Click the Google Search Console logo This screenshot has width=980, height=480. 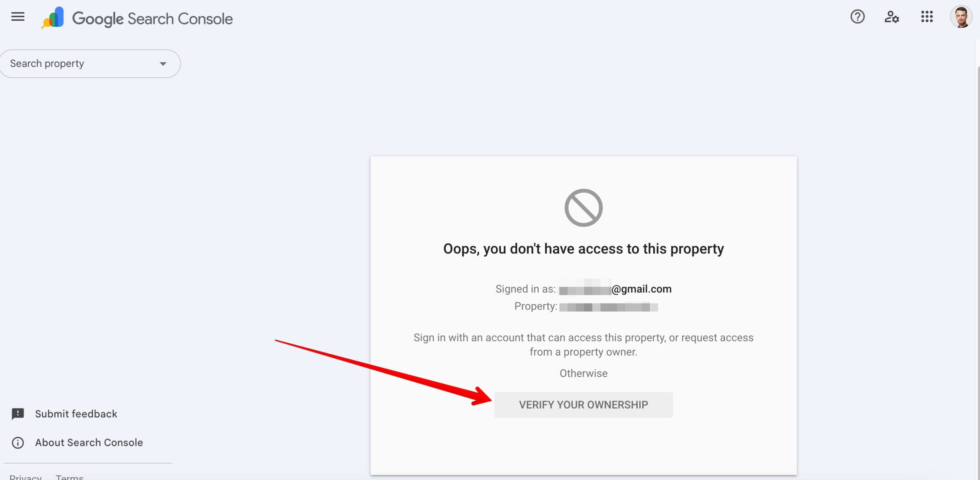(x=52, y=18)
